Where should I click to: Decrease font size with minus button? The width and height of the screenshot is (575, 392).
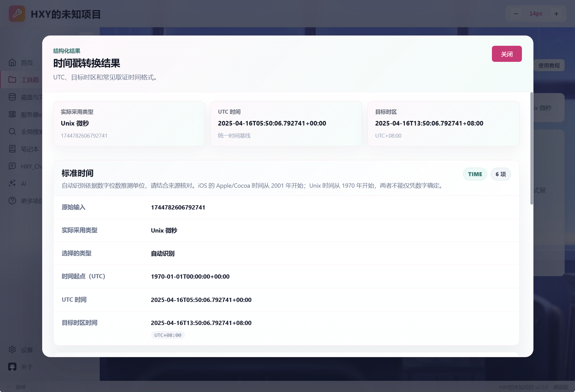[x=516, y=14]
